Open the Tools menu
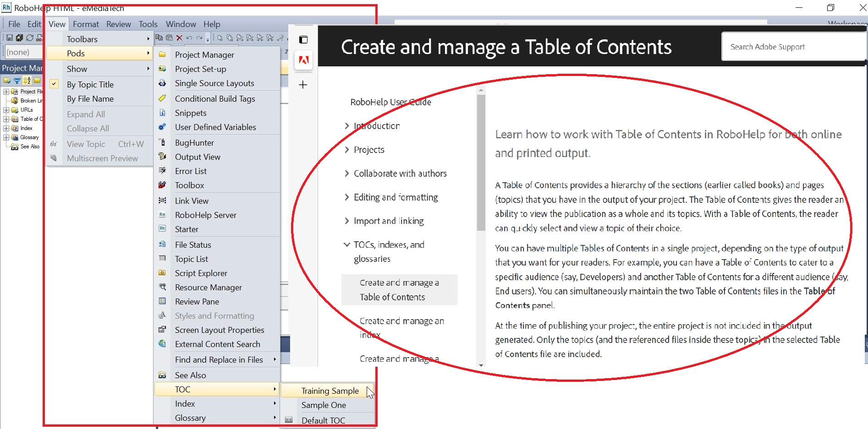 [148, 24]
